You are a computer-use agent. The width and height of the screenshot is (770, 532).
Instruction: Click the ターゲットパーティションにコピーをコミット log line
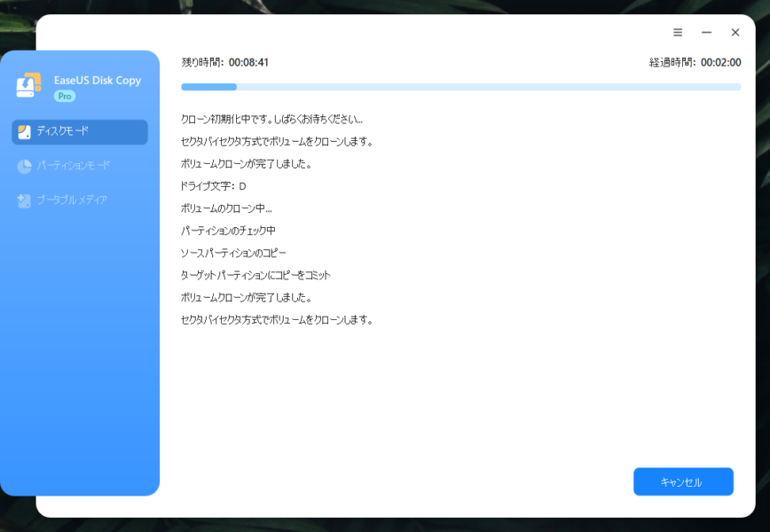tap(255, 275)
